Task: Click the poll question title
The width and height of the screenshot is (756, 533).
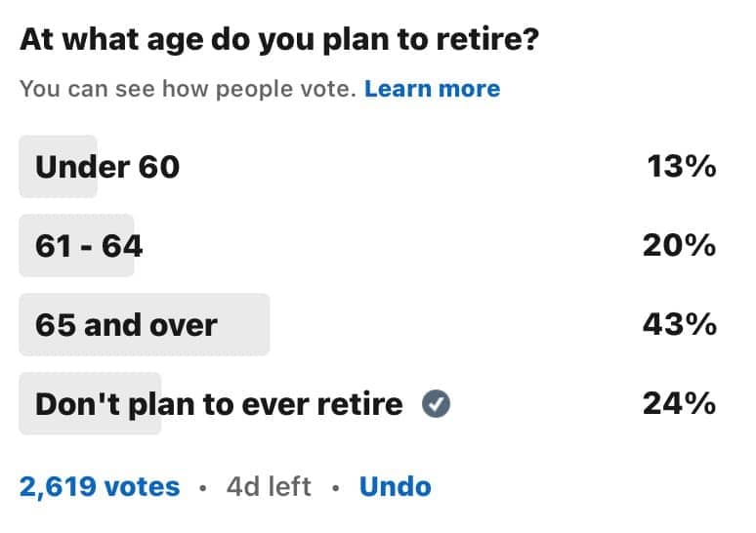Action: [279, 39]
